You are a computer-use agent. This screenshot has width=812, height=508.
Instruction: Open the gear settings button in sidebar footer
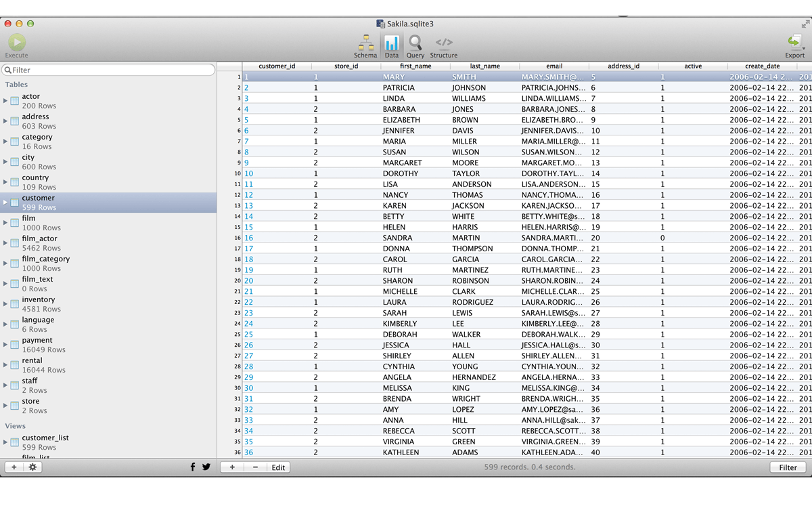click(x=32, y=467)
